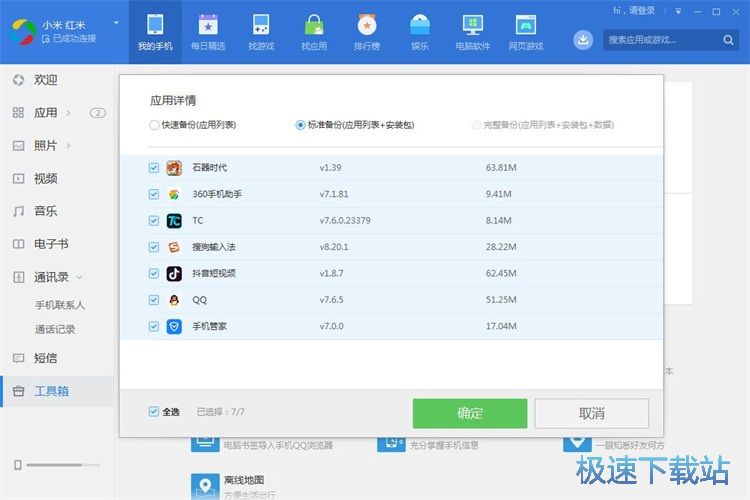Image resolution: width=750 pixels, height=500 pixels.
Task: Uncheck the TC app checkbox
Action: pyautogui.click(x=154, y=221)
